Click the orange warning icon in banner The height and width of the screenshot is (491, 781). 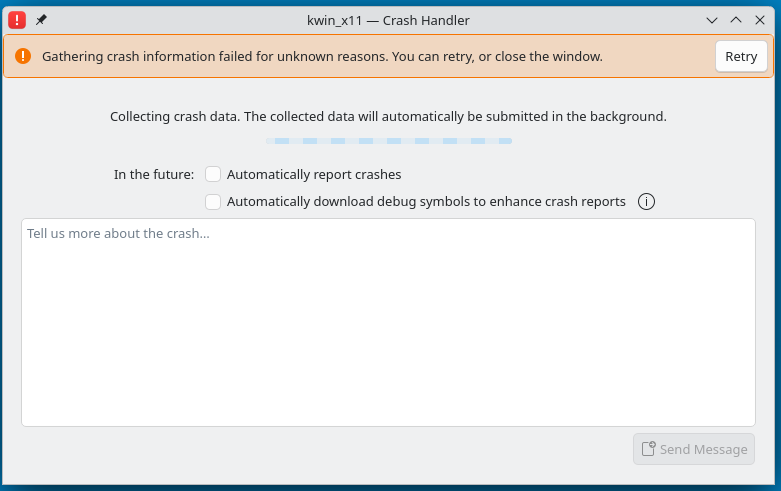(x=23, y=56)
